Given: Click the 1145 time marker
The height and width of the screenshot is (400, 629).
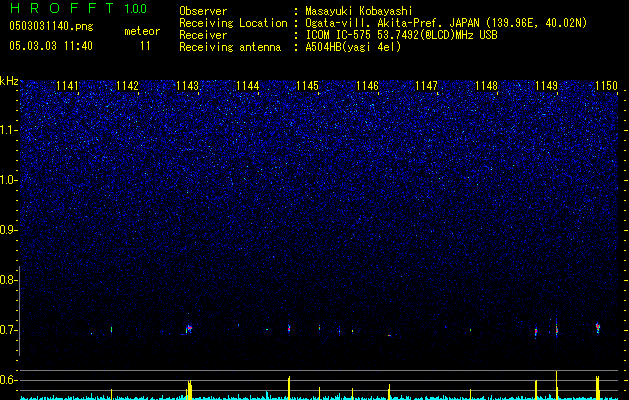Looking at the screenshot, I should [x=307, y=86].
